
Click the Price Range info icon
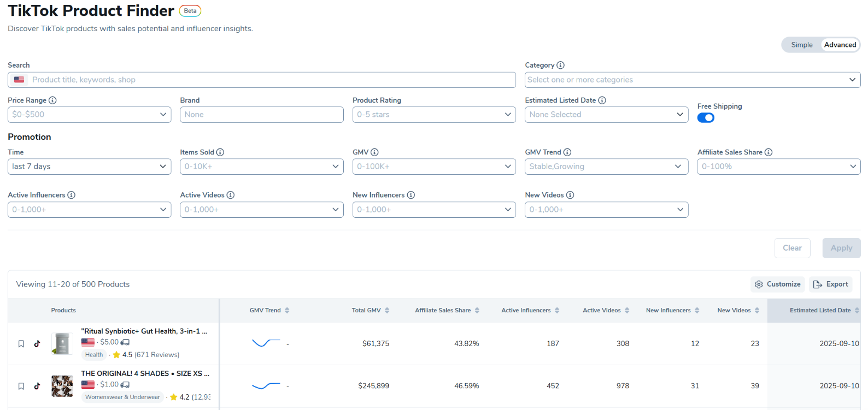coord(52,100)
